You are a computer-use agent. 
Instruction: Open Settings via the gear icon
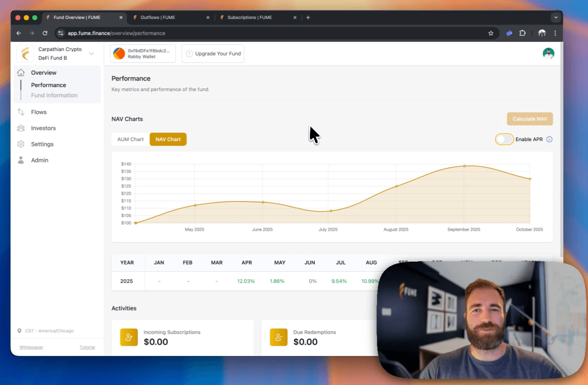tap(21, 144)
